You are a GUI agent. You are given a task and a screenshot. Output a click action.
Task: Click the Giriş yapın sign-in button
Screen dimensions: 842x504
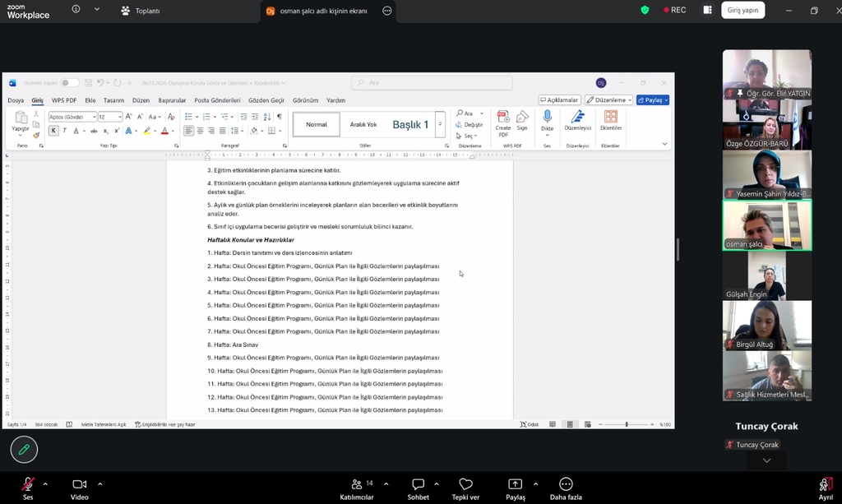tap(743, 10)
